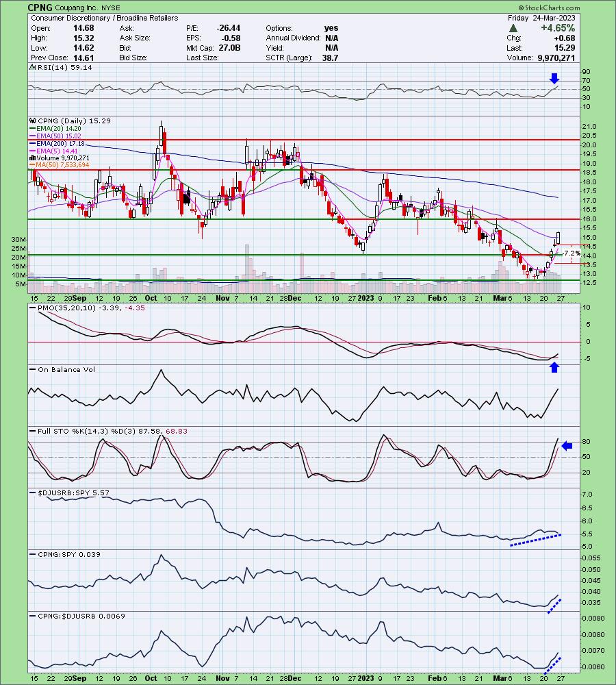Viewport: 616px width, 685px height.
Task: Click the purple EMA(50) line swatch
Action: pos(32,136)
